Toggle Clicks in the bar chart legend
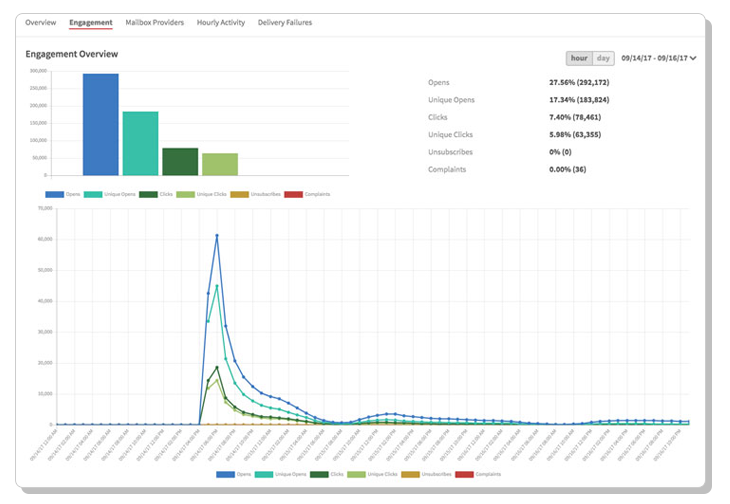This screenshot has height=504, width=730. coord(156,194)
